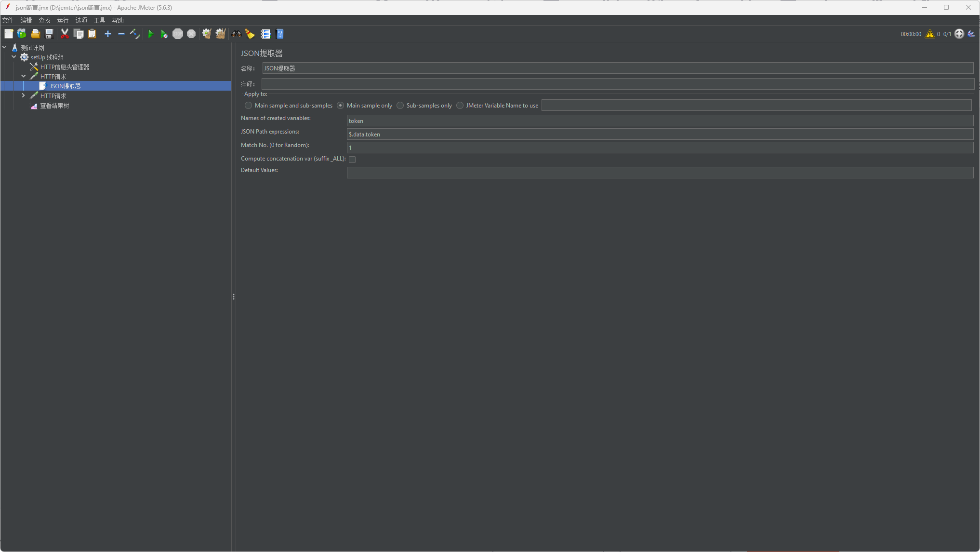Open the 选项 menu
980x552 pixels.
(80, 20)
